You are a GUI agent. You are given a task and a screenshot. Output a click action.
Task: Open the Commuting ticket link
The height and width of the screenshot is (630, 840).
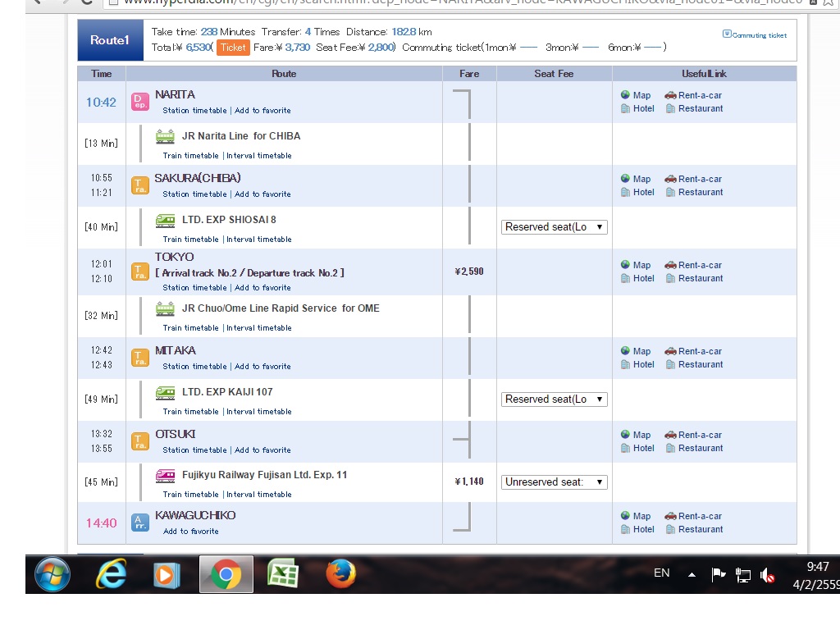pos(755,34)
